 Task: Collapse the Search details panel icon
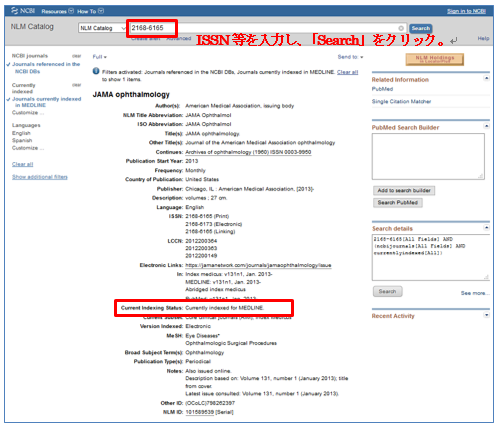point(487,227)
